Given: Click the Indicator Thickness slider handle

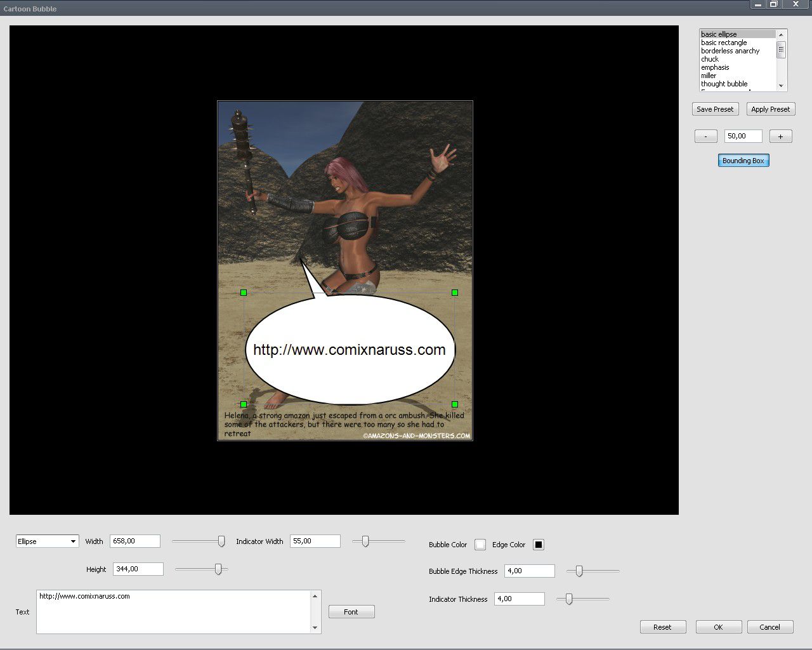Looking at the screenshot, I should (x=569, y=599).
